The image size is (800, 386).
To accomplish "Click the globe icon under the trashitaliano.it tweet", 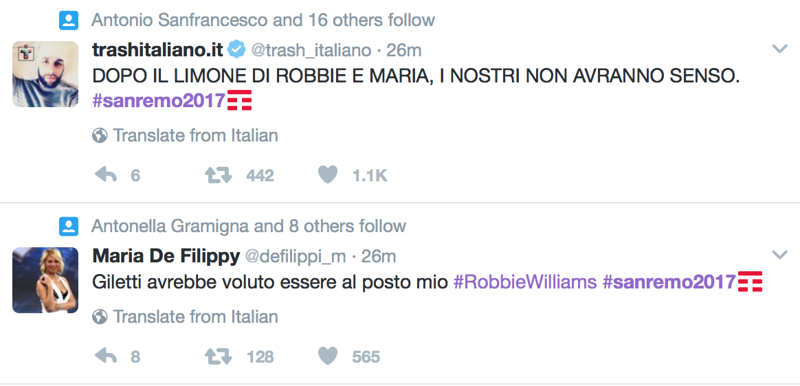I will 100,136.
